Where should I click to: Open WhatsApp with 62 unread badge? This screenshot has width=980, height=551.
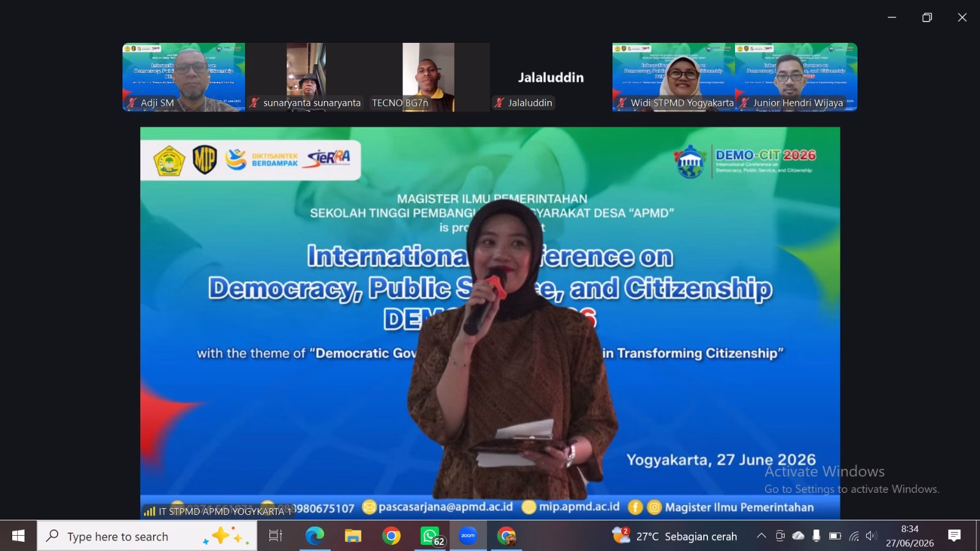[x=431, y=537]
